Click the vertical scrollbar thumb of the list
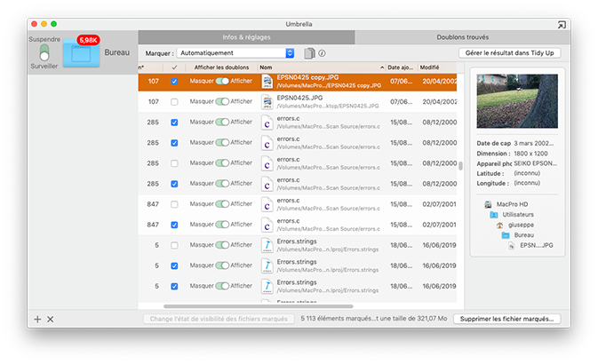 pyautogui.click(x=460, y=166)
